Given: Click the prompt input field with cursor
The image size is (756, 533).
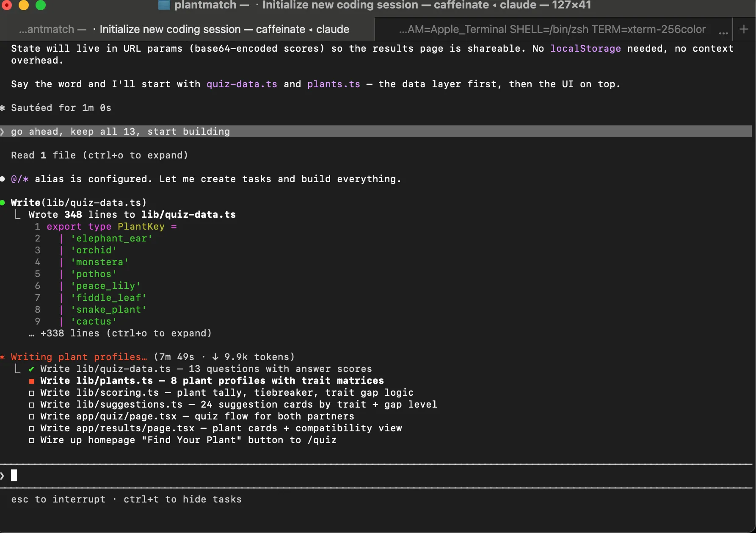Looking at the screenshot, I should (377, 476).
